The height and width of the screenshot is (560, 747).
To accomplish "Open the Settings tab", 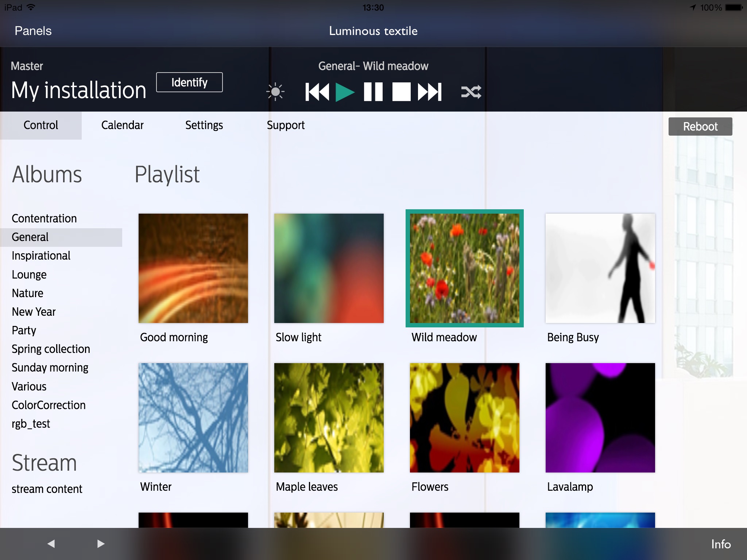I will tap(204, 125).
